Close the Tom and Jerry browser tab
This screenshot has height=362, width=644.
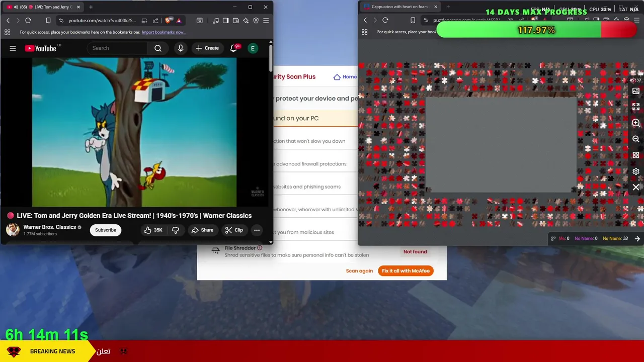pos(78,7)
